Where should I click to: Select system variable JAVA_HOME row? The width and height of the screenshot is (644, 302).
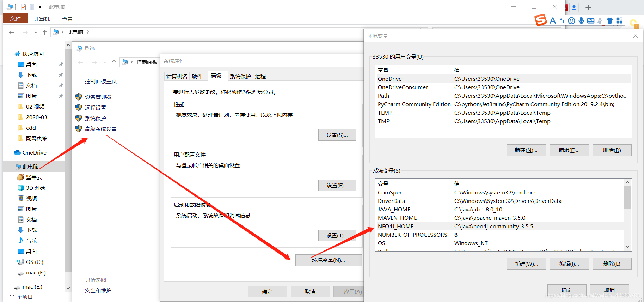coord(500,210)
